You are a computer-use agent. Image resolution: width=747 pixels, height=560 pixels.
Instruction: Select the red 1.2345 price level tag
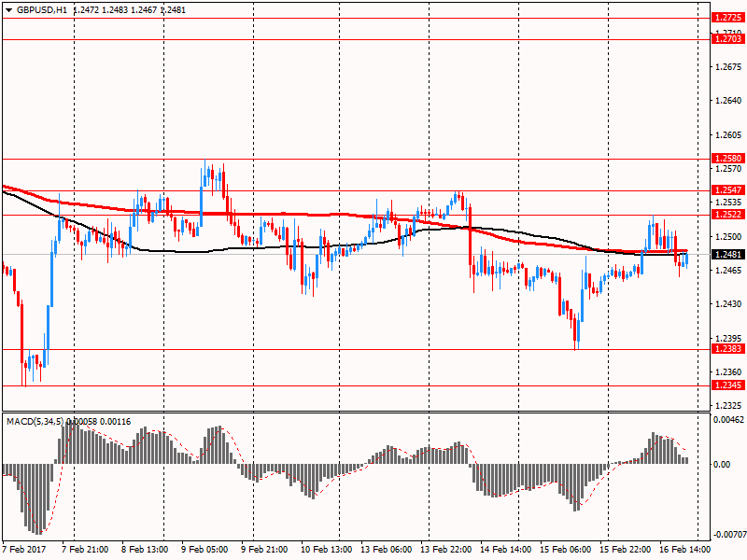click(x=727, y=385)
